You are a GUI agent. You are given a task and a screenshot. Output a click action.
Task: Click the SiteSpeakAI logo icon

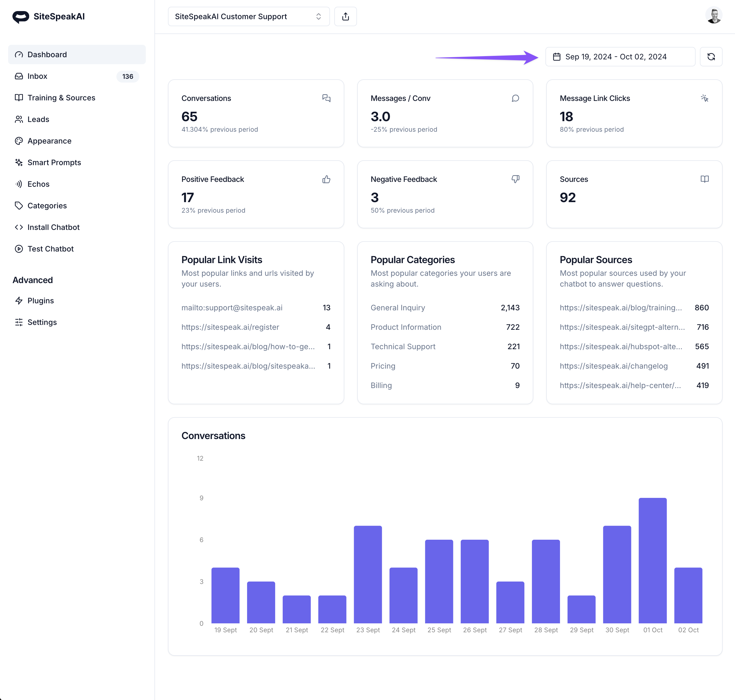coord(21,16)
